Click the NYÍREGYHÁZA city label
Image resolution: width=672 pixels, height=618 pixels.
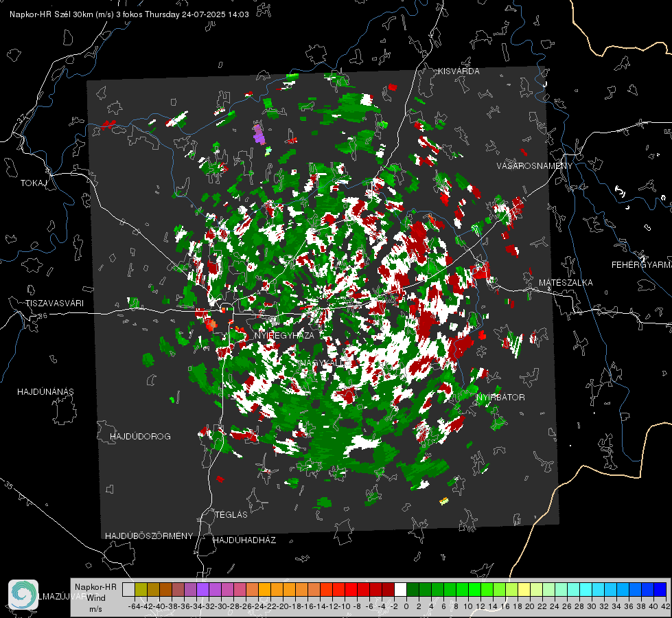click(x=284, y=335)
